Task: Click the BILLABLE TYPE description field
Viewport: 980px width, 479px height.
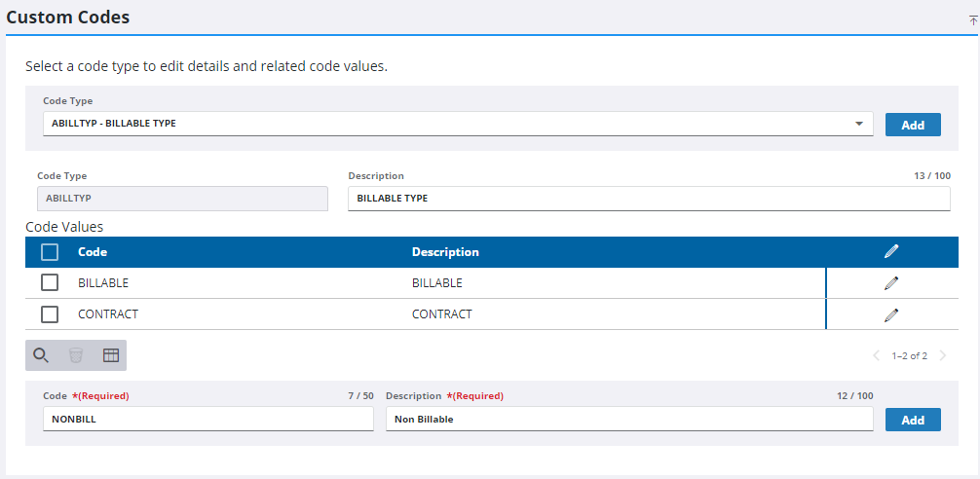Action: 649,199
